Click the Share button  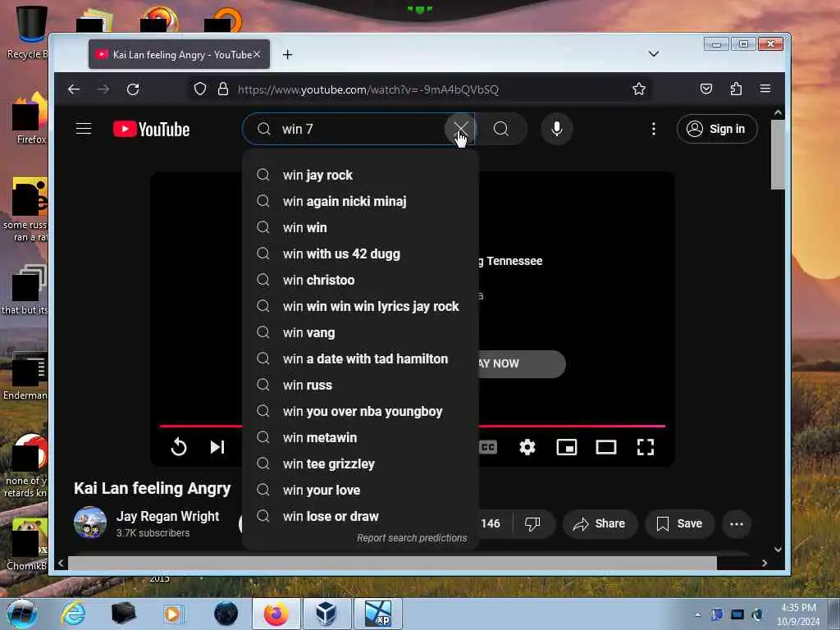pos(600,523)
